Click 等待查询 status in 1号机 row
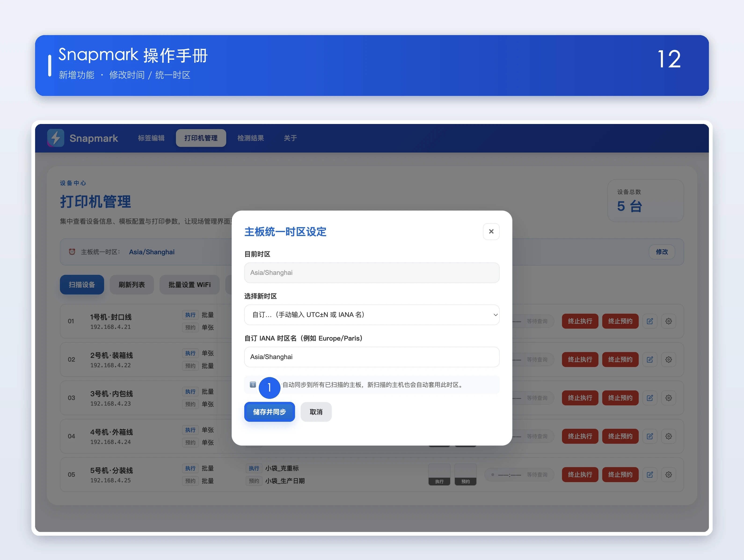This screenshot has height=560, width=744. [x=537, y=321]
